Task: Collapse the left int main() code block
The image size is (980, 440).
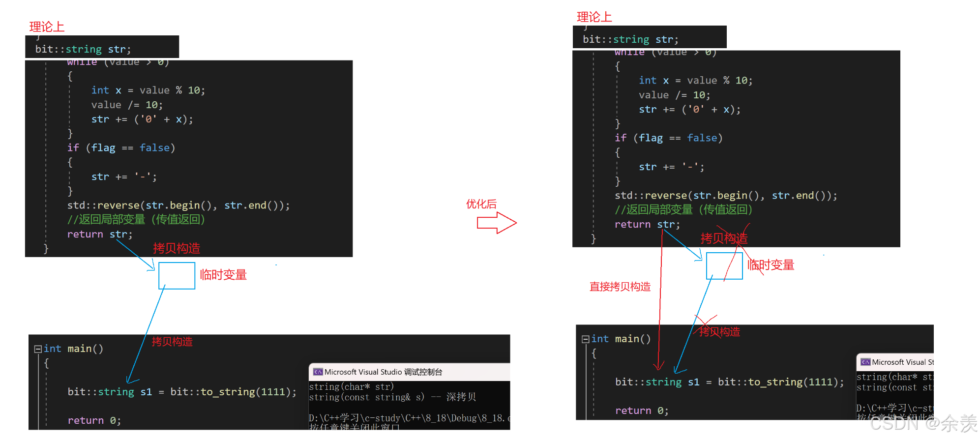Action: pos(38,349)
